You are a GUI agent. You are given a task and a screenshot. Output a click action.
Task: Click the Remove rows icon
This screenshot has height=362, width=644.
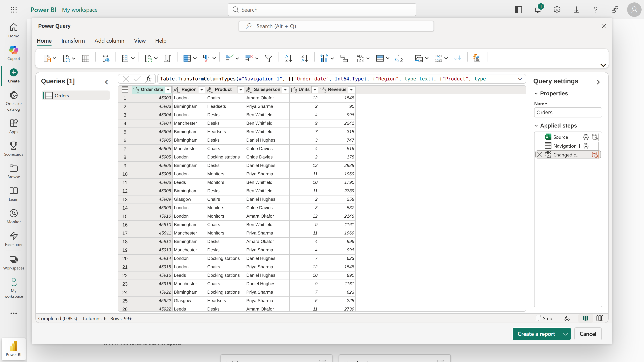tap(249, 58)
